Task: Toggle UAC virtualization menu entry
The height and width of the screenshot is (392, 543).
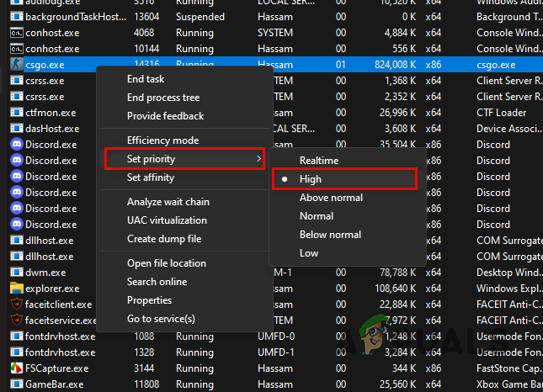Action: (x=167, y=220)
